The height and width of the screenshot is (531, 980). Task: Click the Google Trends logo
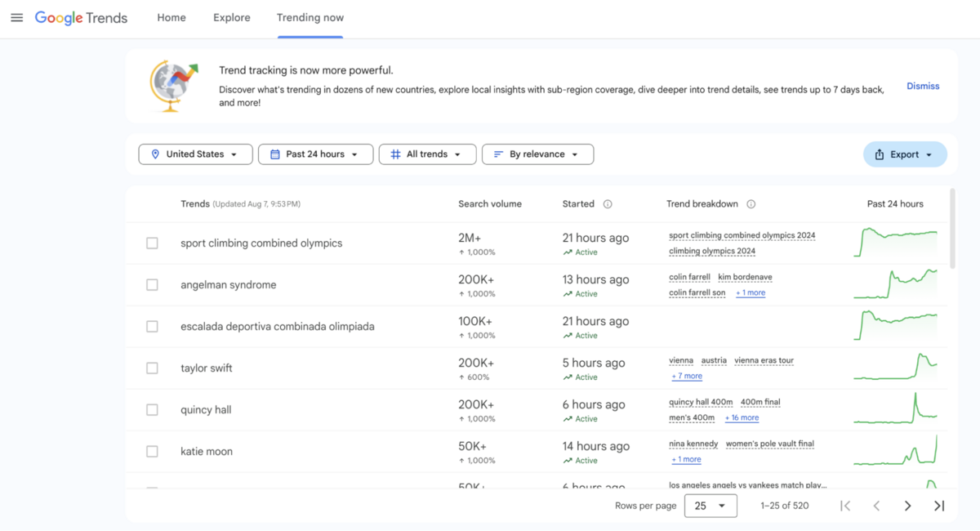pyautogui.click(x=81, y=18)
